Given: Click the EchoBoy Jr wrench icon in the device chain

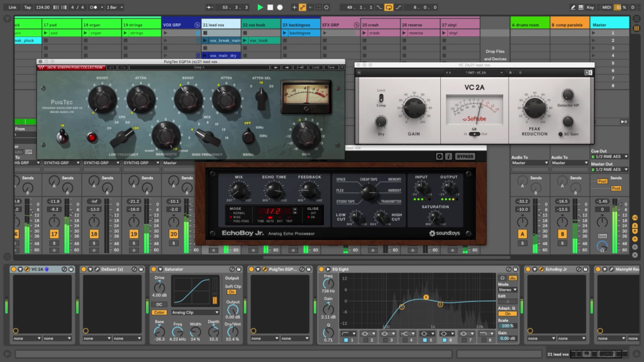Looking at the screenshot, I should pos(541,269).
